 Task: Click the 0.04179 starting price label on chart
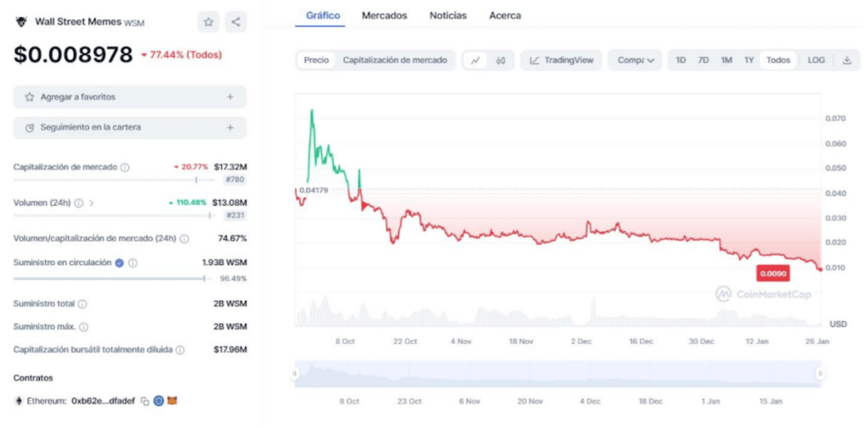[x=314, y=190]
